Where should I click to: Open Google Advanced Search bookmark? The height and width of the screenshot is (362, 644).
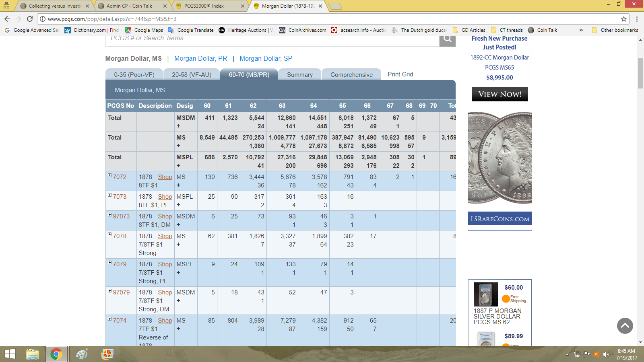pos(31,30)
